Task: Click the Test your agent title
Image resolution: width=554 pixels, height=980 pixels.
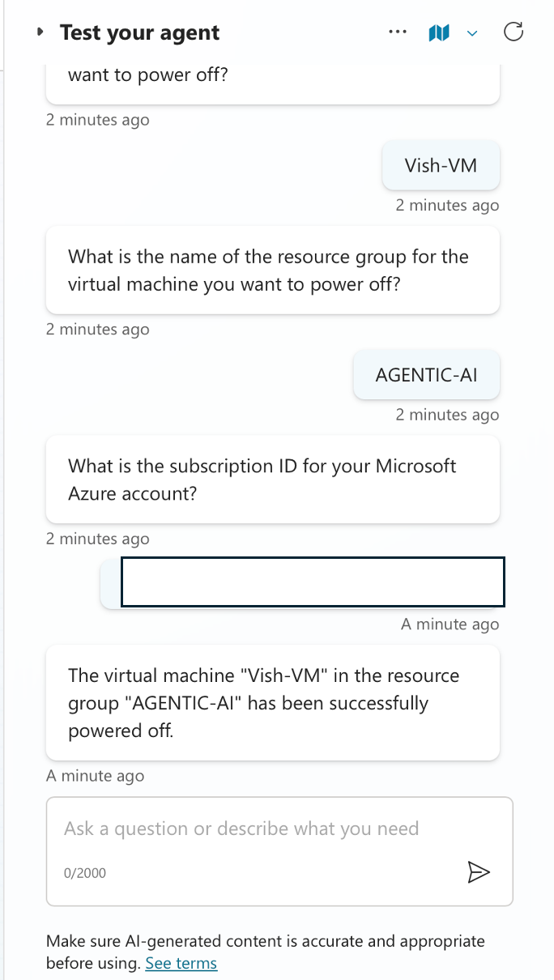Action: 140,33
